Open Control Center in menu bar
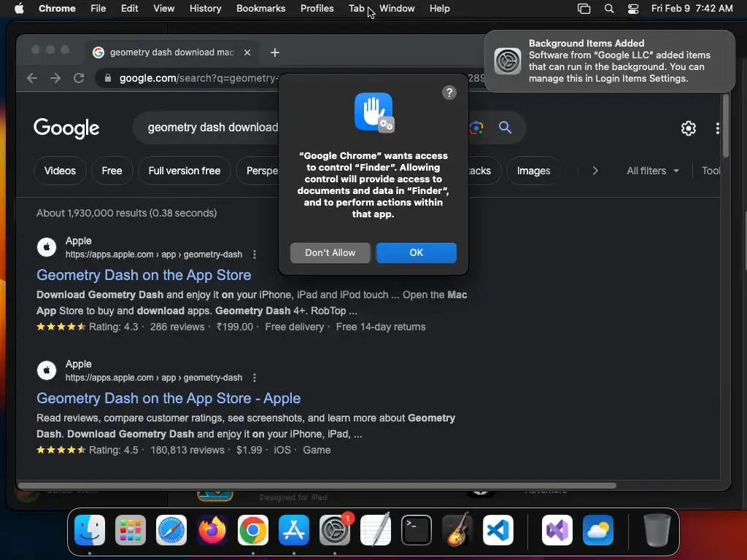 [632, 9]
